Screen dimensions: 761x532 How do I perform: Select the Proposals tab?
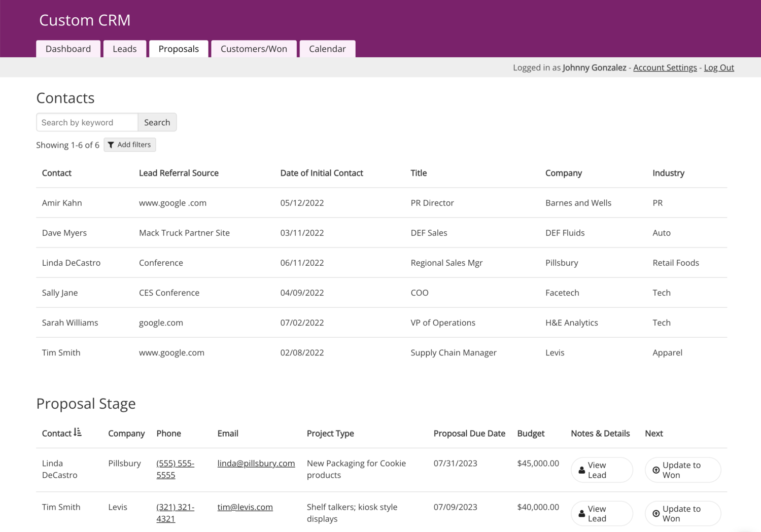tap(179, 49)
